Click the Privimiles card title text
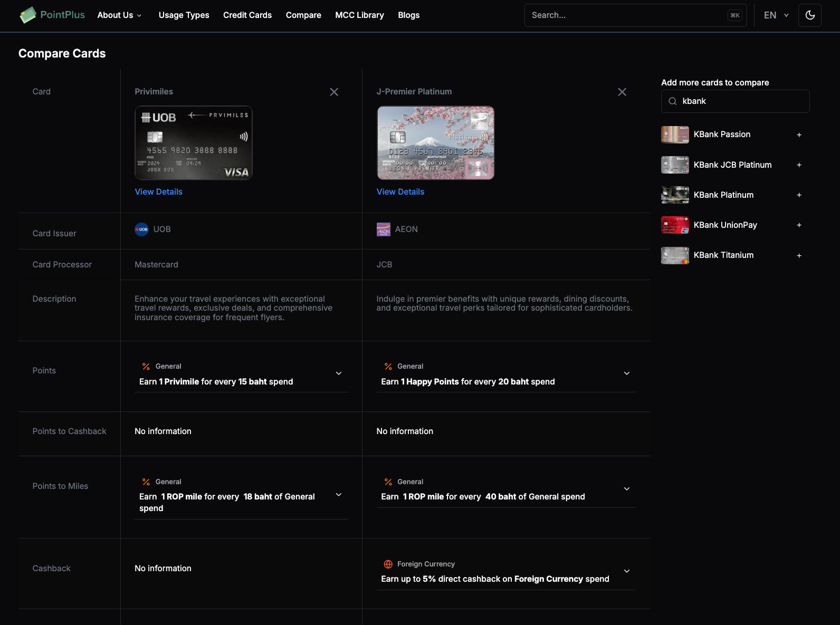The width and height of the screenshot is (840, 625). pos(154,92)
